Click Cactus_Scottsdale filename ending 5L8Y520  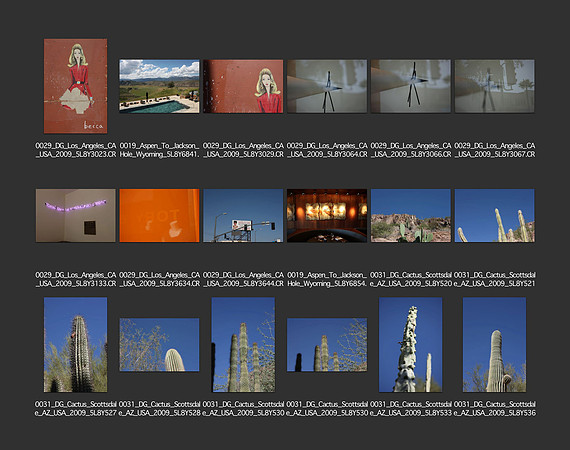click(411, 279)
